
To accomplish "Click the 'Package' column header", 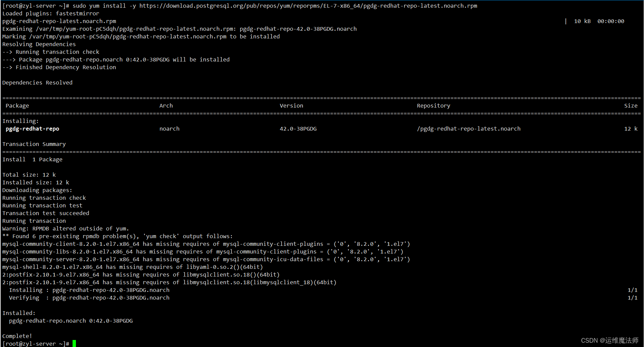I will click(x=17, y=106).
